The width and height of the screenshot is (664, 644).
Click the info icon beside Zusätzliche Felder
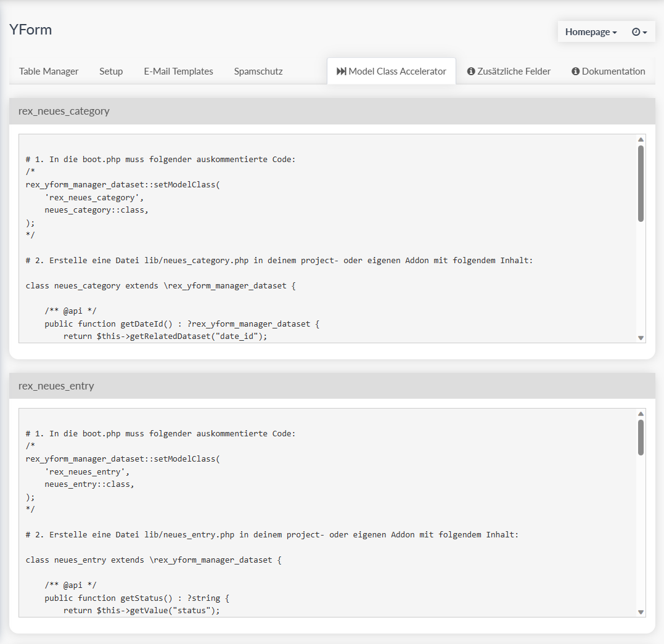click(471, 71)
